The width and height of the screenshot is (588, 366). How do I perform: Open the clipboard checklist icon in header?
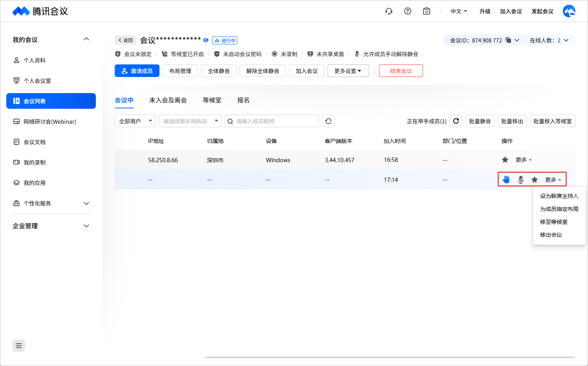pos(427,11)
